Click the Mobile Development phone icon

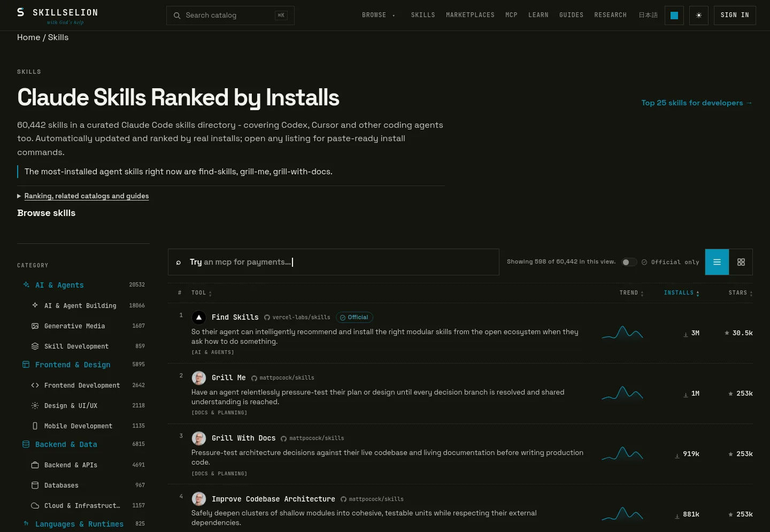coord(35,426)
